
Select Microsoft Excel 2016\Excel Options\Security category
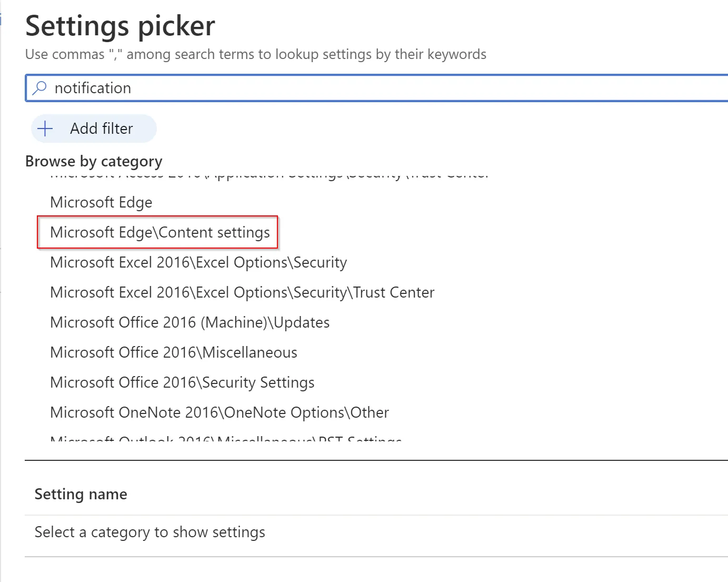point(198,262)
